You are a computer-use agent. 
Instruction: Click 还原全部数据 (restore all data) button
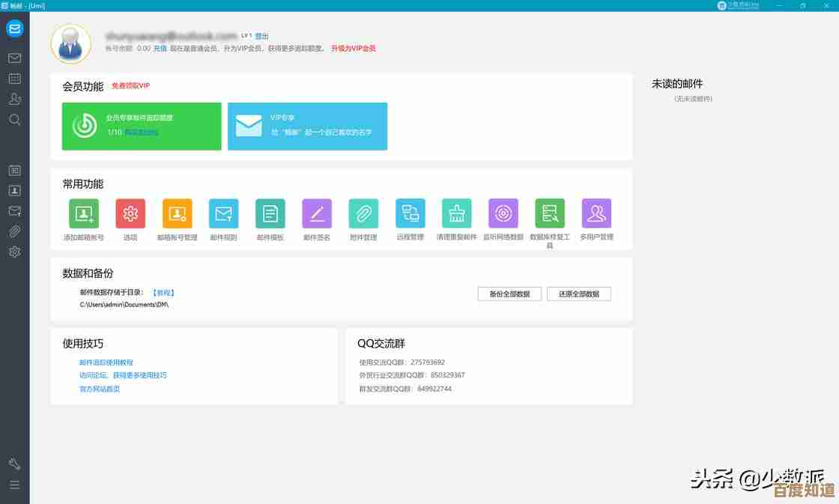click(x=579, y=294)
